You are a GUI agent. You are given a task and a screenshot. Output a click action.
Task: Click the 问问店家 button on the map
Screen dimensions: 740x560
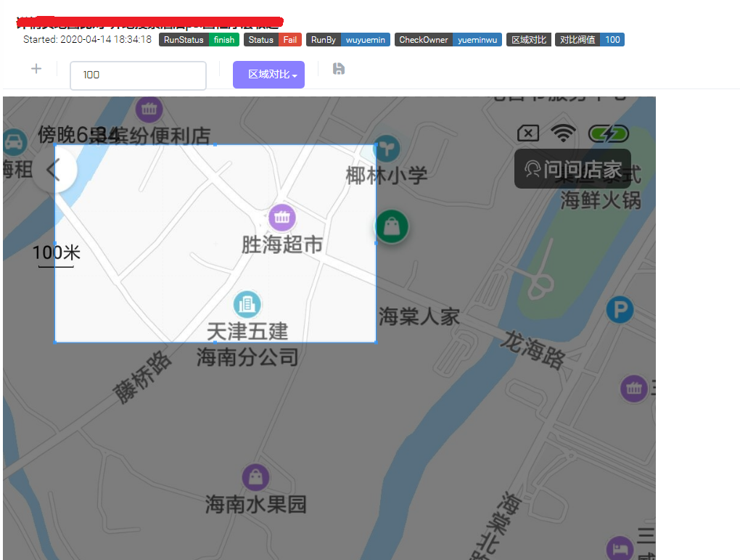pyautogui.click(x=572, y=169)
